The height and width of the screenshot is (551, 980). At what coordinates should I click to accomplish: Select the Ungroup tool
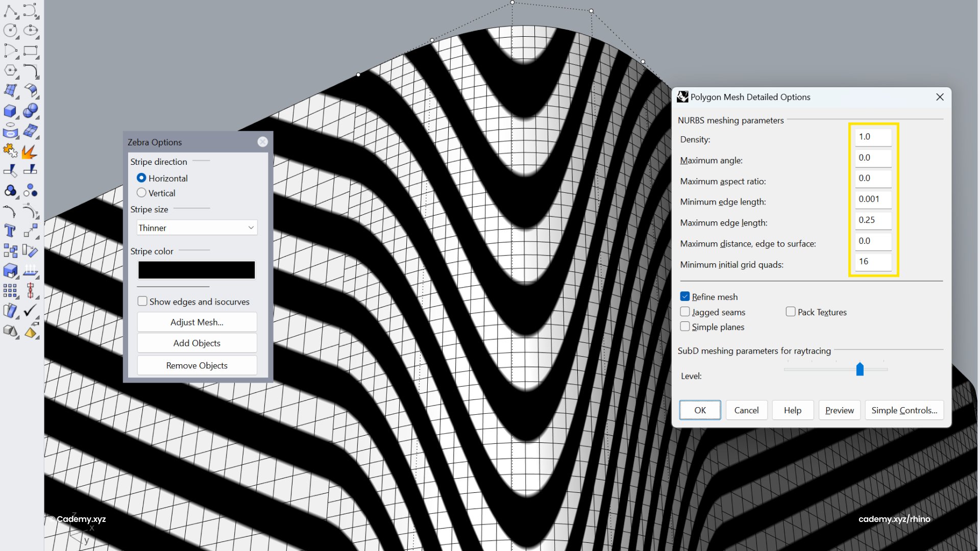click(x=31, y=191)
